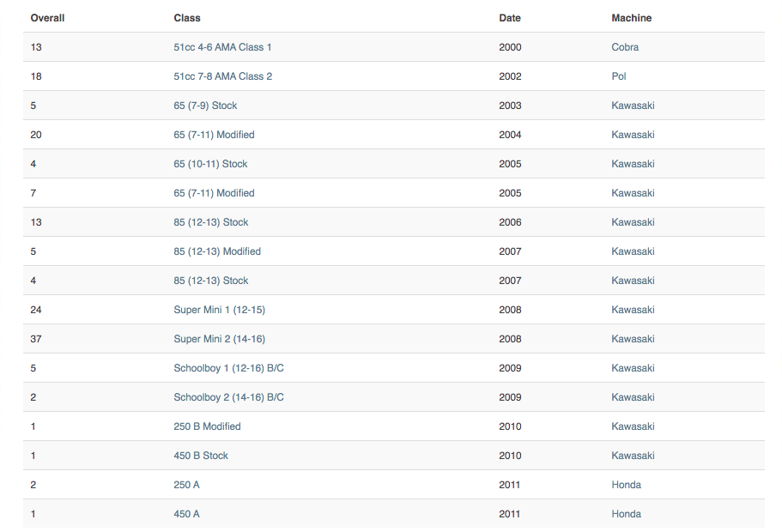Open the 51cc 4-6 AMA Class 1 link
The height and width of the screenshot is (532, 782).
coord(222,47)
